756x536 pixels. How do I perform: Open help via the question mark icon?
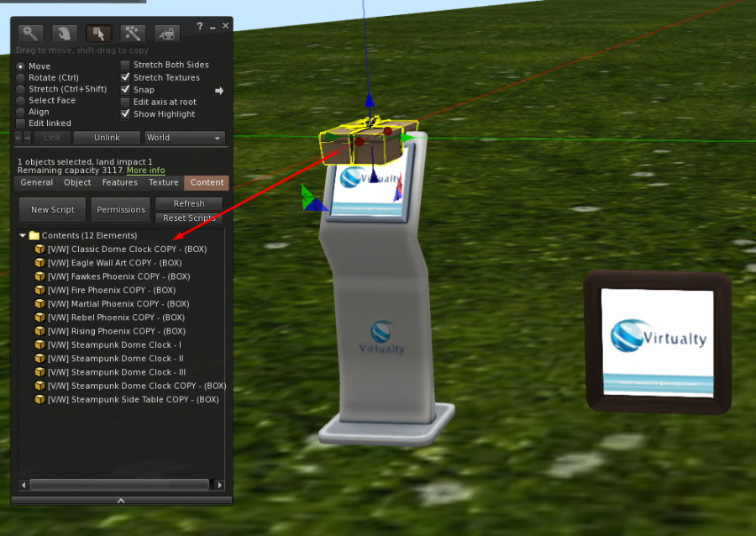[x=199, y=26]
